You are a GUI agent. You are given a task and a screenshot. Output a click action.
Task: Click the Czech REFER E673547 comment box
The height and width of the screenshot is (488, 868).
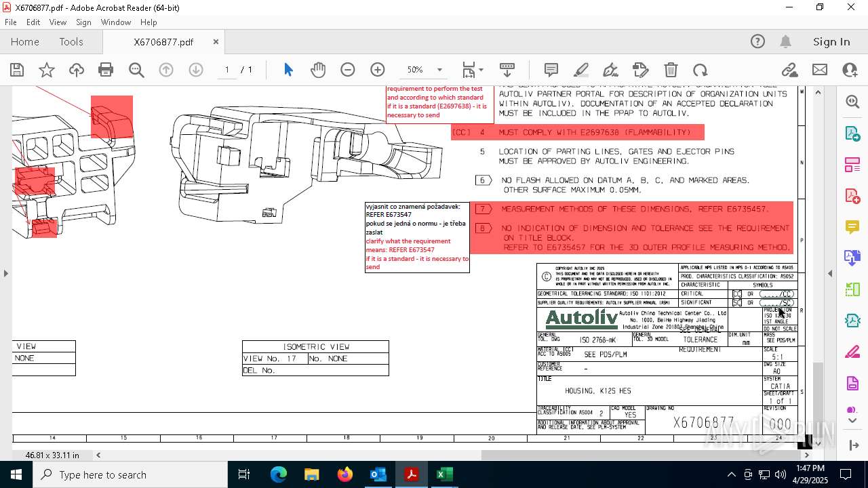pyautogui.click(x=417, y=237)
